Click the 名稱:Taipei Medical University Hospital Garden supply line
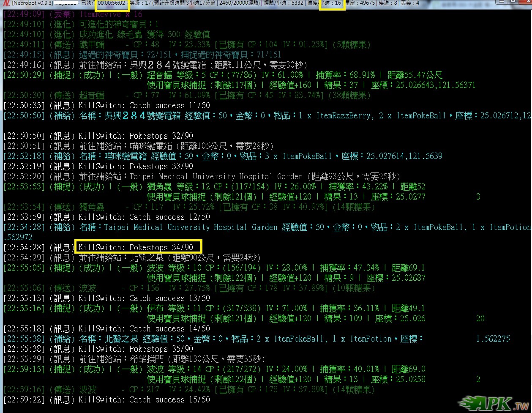The image size is (532, 413). point(267,227)
